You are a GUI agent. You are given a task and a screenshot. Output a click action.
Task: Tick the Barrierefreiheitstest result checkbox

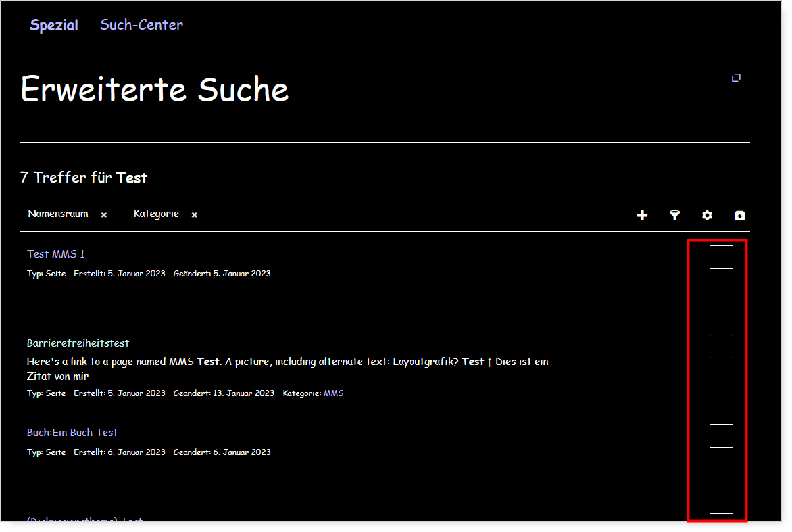point(721,346)
